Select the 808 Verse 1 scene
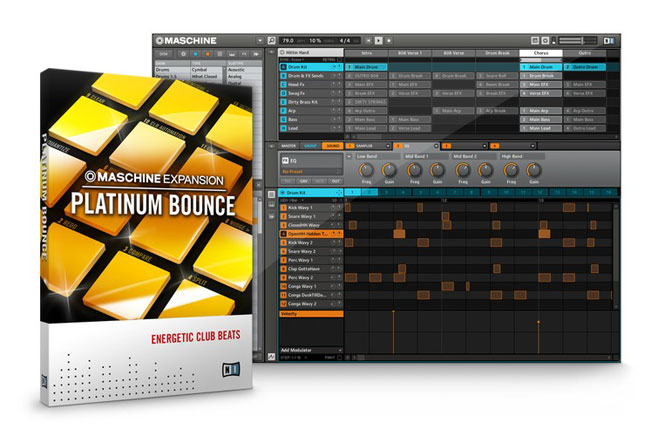This screenshot has width=665, height=443. tap(410, 53)
